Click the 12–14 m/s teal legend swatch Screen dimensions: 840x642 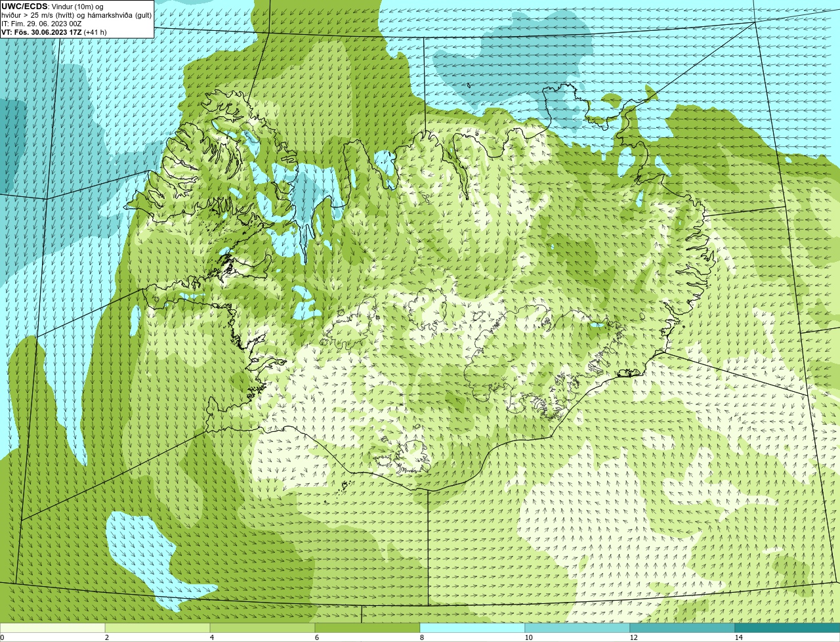682,628
